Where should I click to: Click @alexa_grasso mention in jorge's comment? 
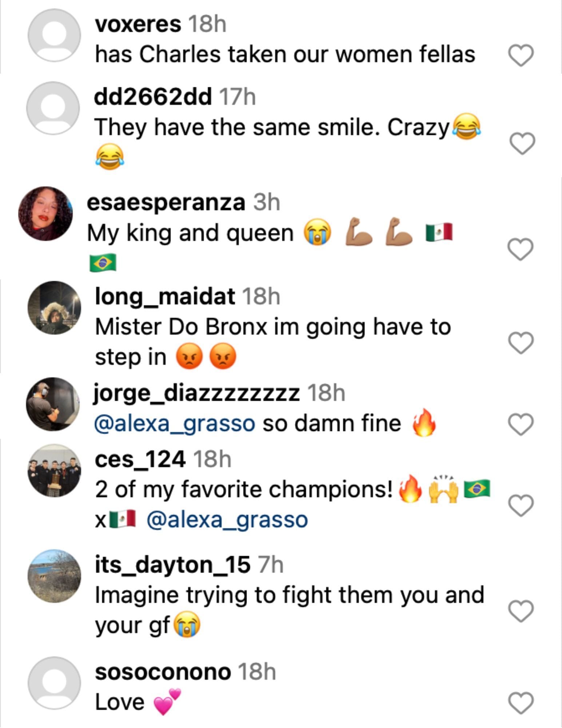tap(175, 424)
